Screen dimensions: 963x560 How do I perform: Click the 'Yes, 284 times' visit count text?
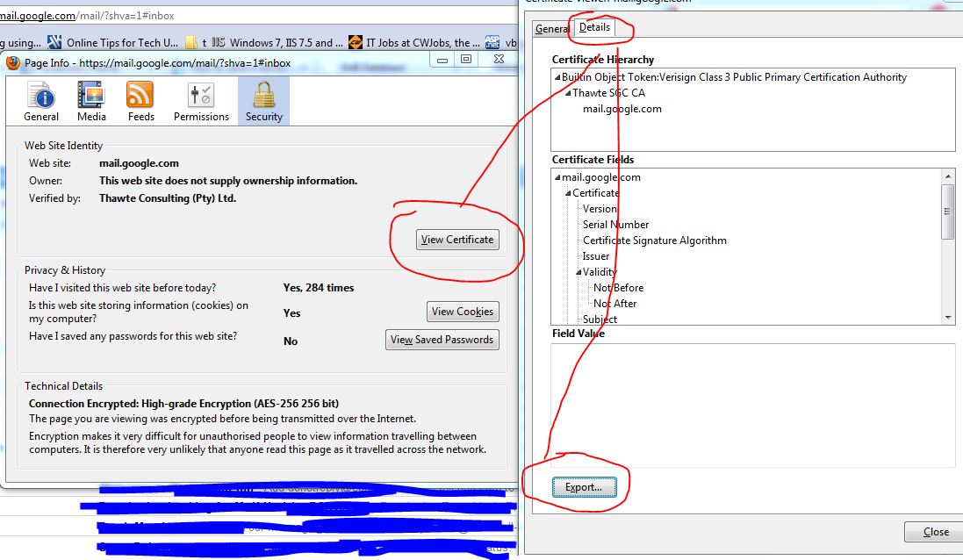point(318,288)
